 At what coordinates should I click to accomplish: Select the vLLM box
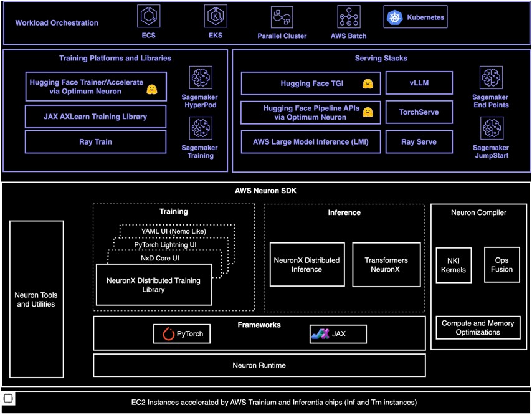coord(419,83)
